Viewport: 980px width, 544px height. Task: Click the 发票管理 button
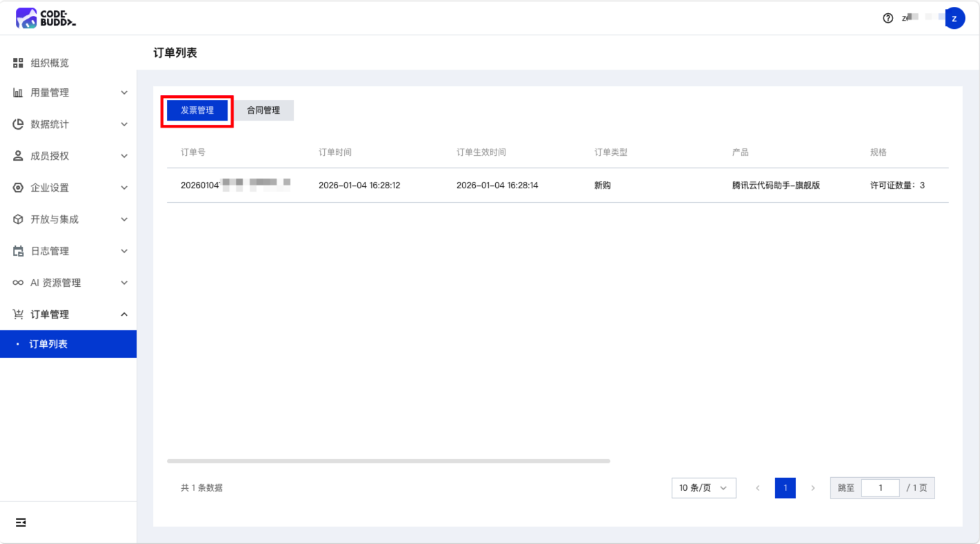197,110
